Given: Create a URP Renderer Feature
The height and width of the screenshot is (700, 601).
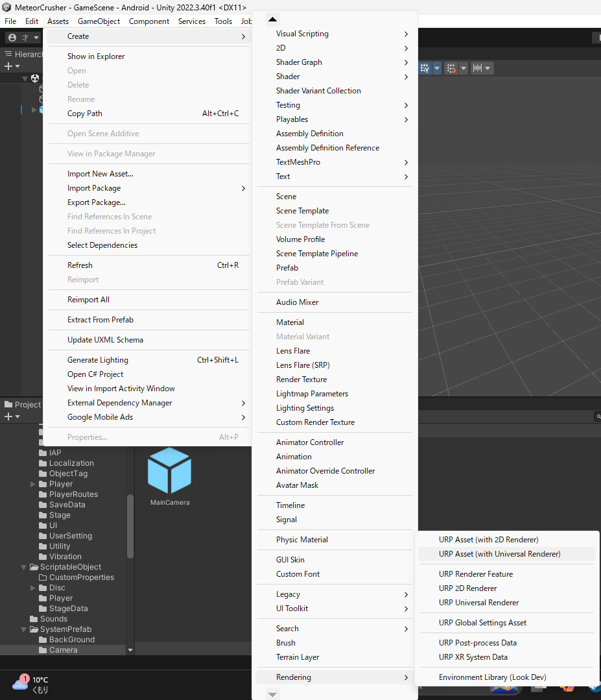Looking at the screenshot, I should tap(507, 574).
